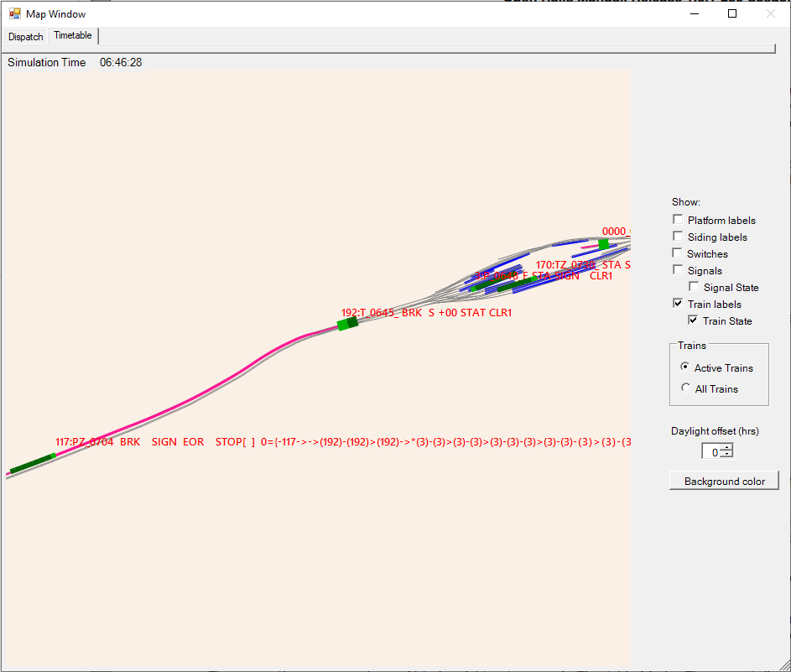This screenshot has height=672, width=791.
Task: Click the Daylight offset value field
Action: click(x=711, y=452)
